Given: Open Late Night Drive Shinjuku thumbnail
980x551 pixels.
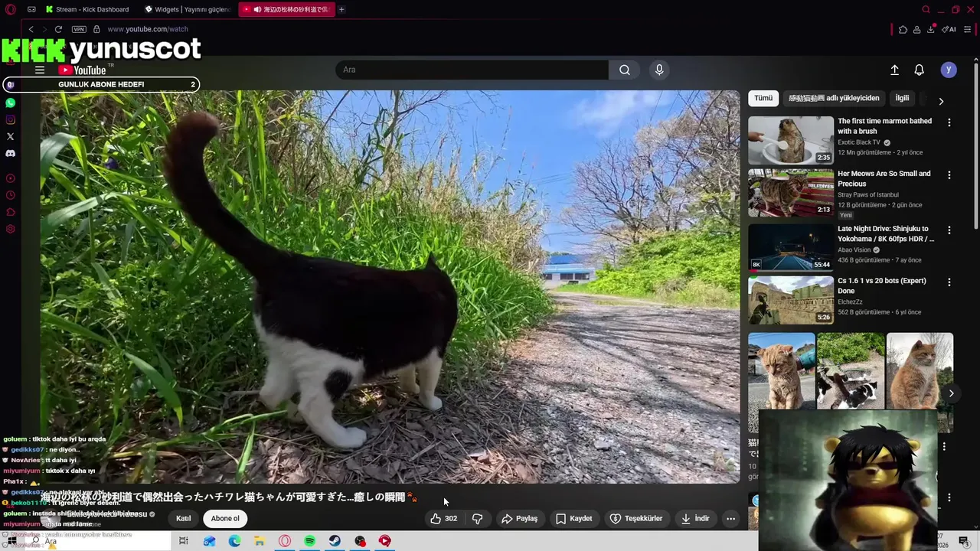Looking at the screenshot, I should pos(791,247).
